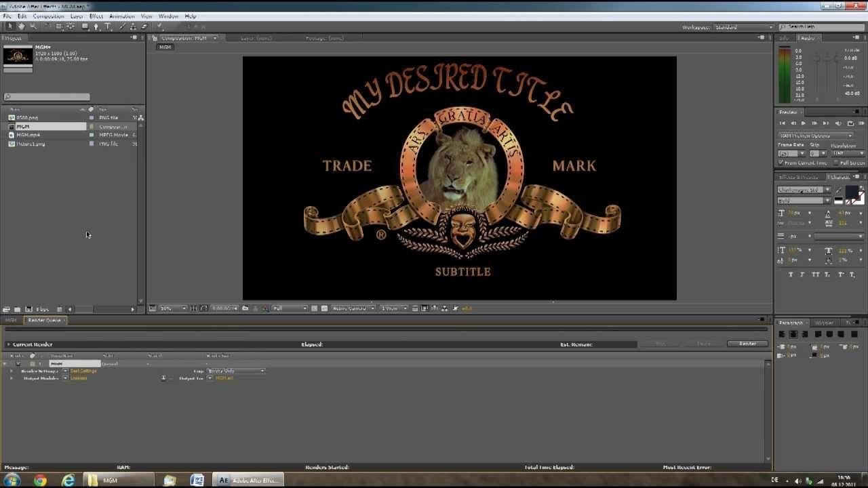Expand the Output Module row
Viewport: 868px width, 488px height.
[11, 378]
